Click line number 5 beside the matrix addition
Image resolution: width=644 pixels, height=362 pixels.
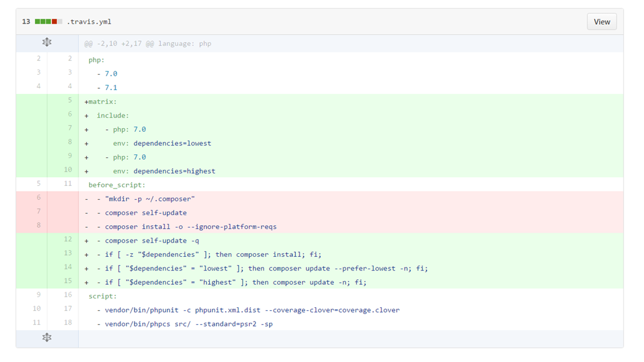[x=69, y=101]
